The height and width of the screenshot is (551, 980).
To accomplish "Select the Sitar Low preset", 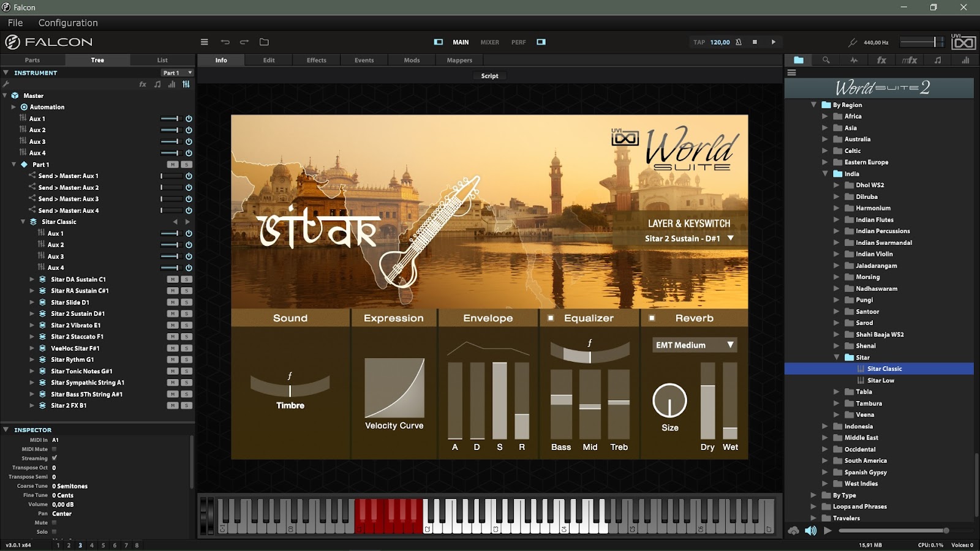I will point(880,380).
